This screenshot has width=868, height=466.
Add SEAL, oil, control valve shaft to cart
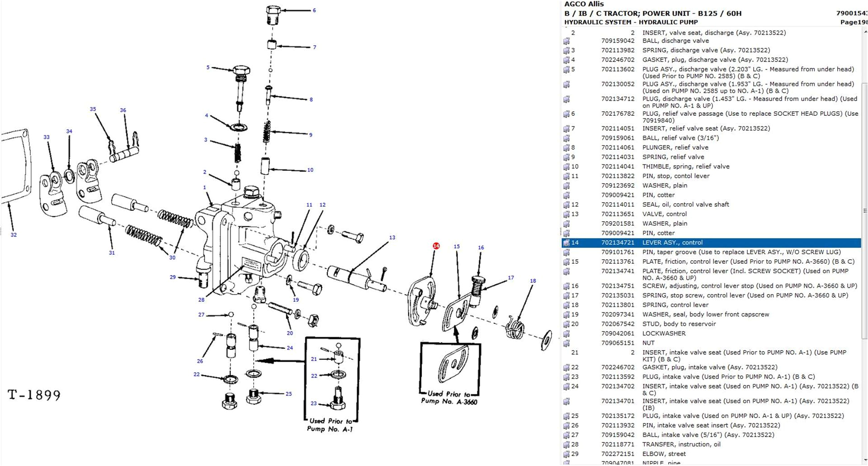[x=566, y=204]
